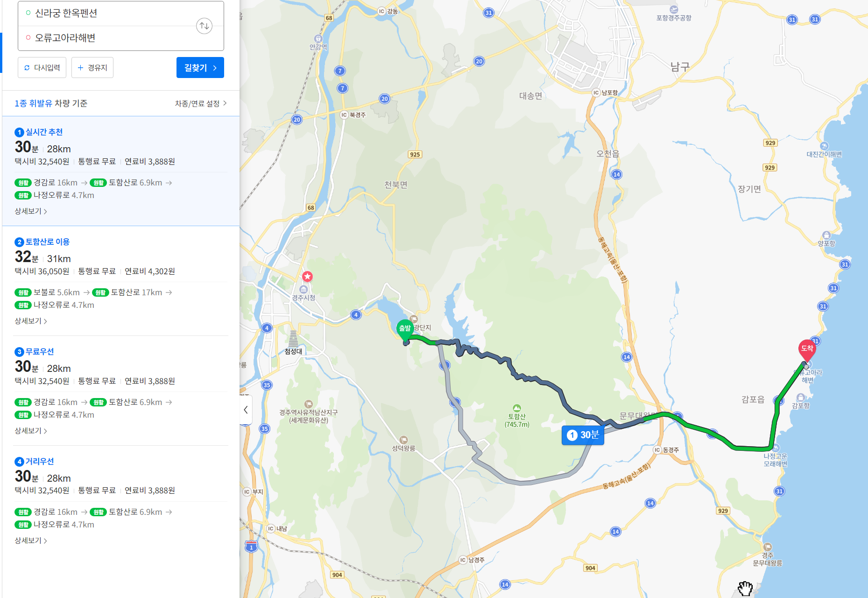Select route option 4 거리우선
This screenshot has width=868, height=598.
121,500
